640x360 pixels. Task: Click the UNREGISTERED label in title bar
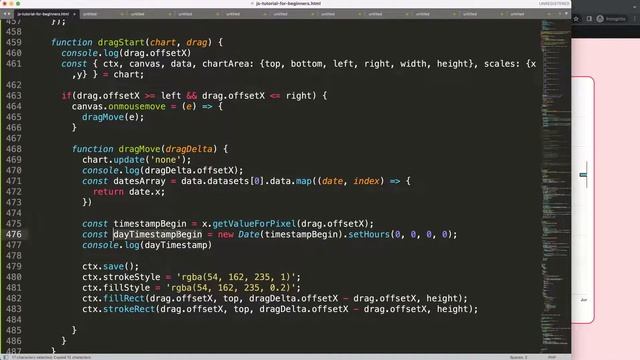point(554,3)
